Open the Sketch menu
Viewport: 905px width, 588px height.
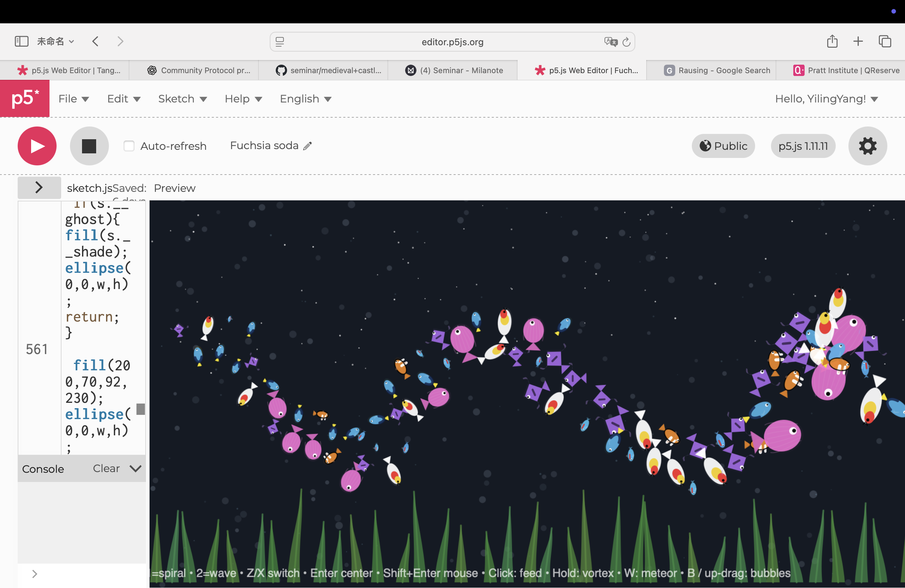click(182, 99)
